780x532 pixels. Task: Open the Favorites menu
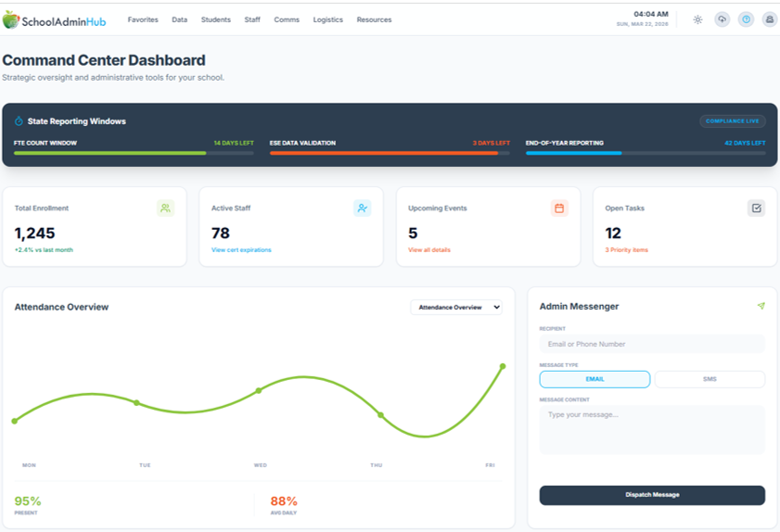[143, 19]
